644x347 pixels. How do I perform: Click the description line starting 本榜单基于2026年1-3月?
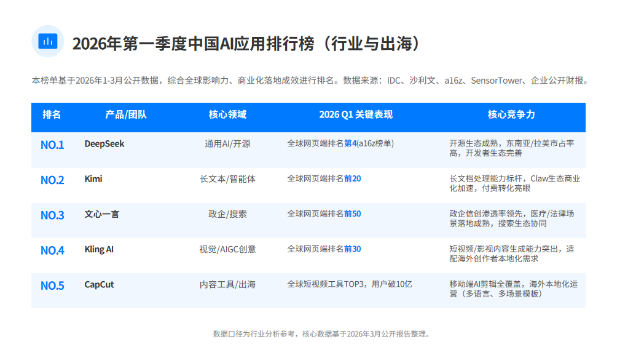pos(312,81)
